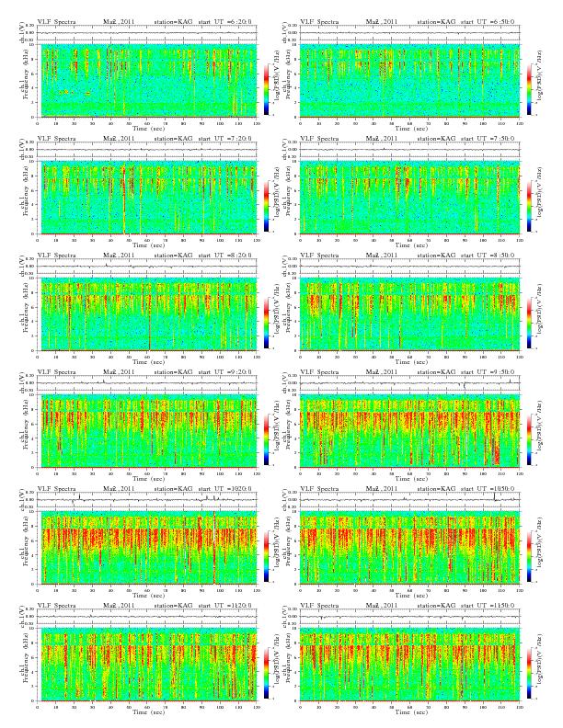Image resolution: width=563 pixels, height=728 pixels.
Task: Select the spectrogram starting UT 10:20:0
Action: coord(147,548)
